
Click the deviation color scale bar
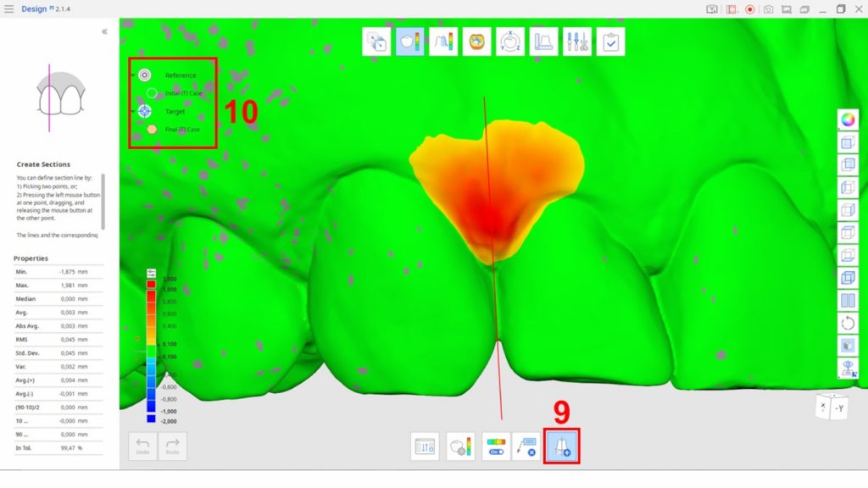click(151, 352)
